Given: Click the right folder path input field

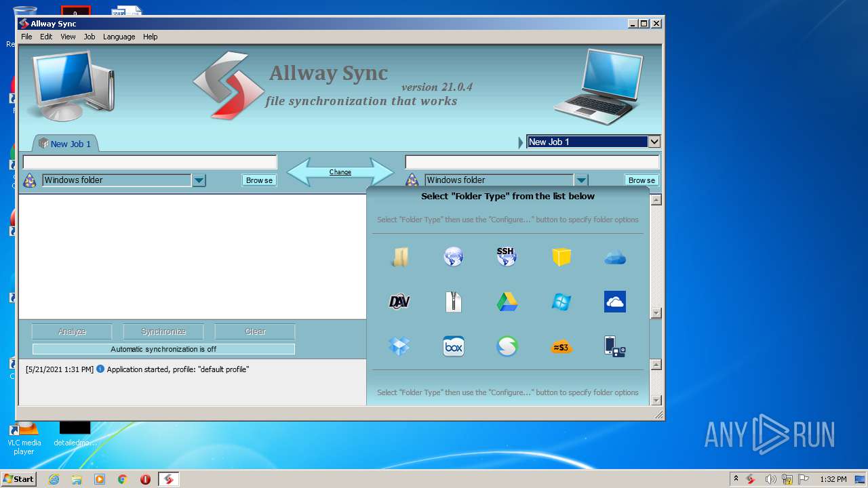Looking at the screenshot, I should [x=532, y=162].
